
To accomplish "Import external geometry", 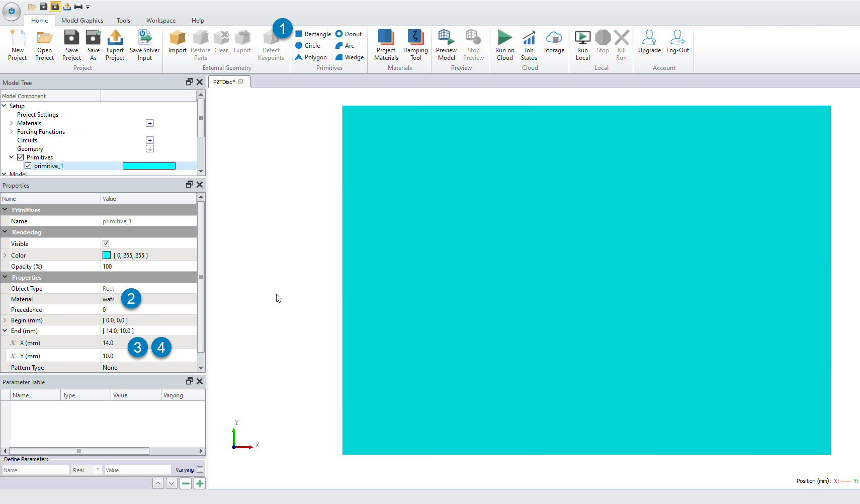I will (178, 42).
